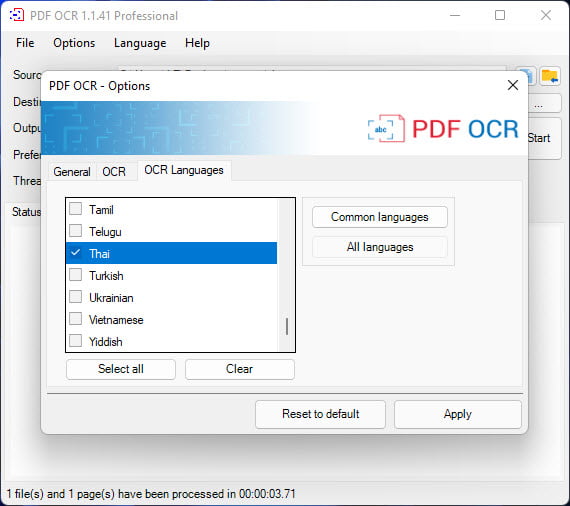Viewport: 570px width, 506px height.
Task: Open the Language menu
Action: click(x=140, y=43)
